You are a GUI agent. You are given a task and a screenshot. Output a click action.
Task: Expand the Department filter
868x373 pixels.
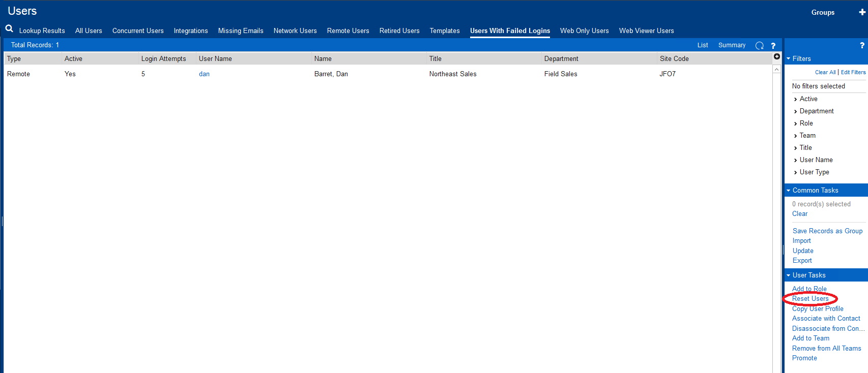click(796, 111)
